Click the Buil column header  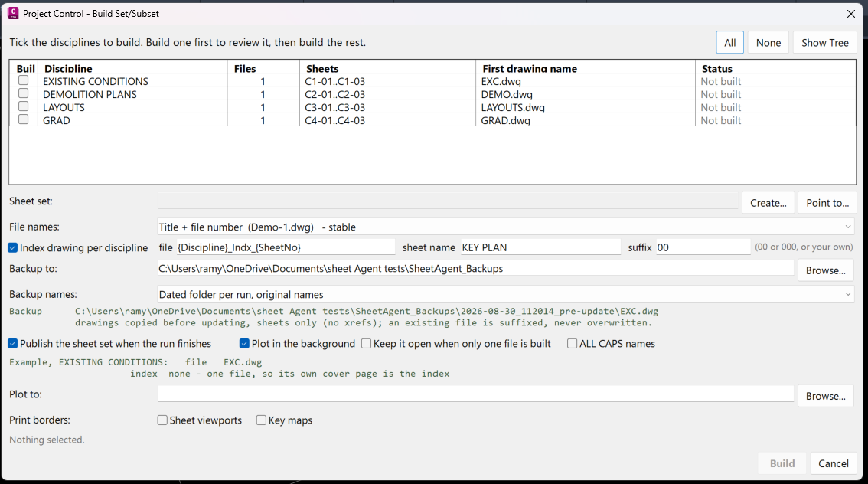24,68
